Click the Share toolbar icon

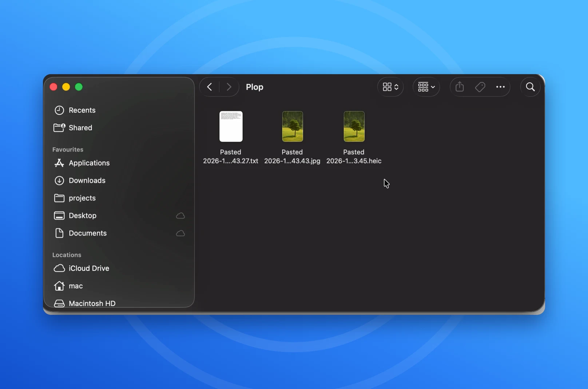(460, 87)
